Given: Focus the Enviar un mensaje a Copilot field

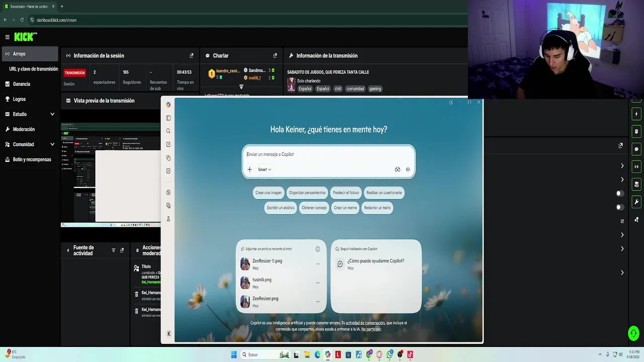Looking at the screenshot, I should coord(329,154).
